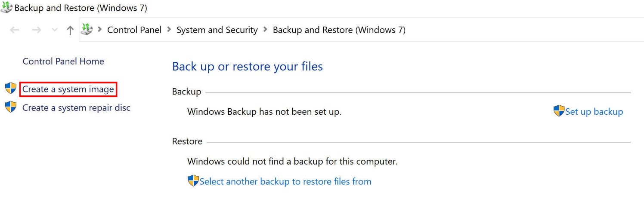Expand the chevron after Control Panel breadcrumb
The image size is (644, 202).
169,30
